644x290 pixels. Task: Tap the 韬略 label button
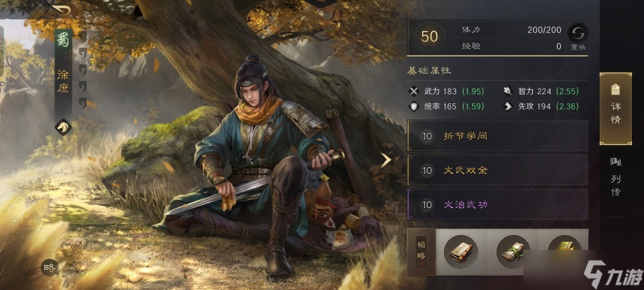421,252
